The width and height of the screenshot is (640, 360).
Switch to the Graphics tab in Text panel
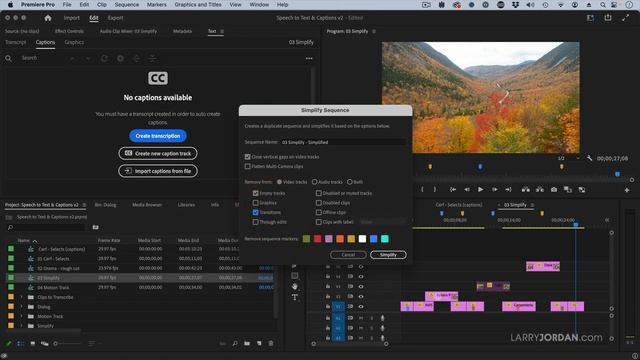coord(74,42)
